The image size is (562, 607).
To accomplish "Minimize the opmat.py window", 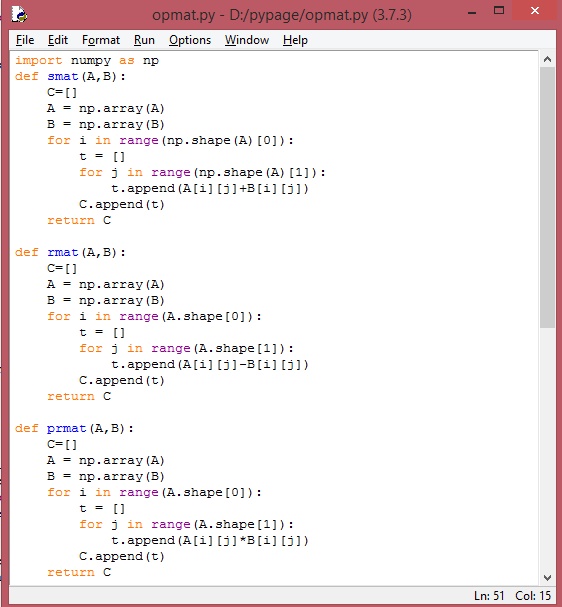I will click(x=472, y=13).
